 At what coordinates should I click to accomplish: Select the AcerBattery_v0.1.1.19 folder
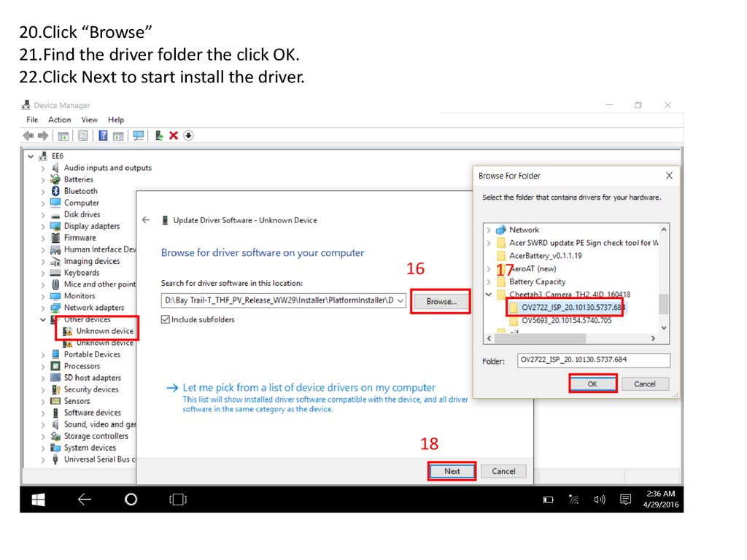pyautogui.click(x=546, y=256)
